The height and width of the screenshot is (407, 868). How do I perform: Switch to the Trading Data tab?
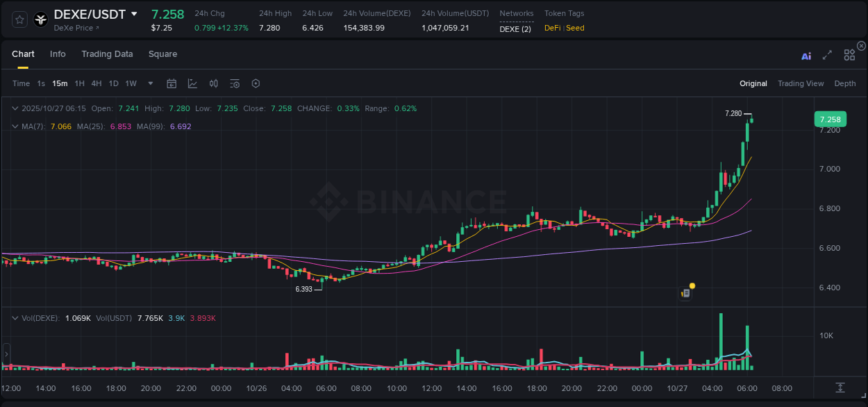[x=107, y=53]
